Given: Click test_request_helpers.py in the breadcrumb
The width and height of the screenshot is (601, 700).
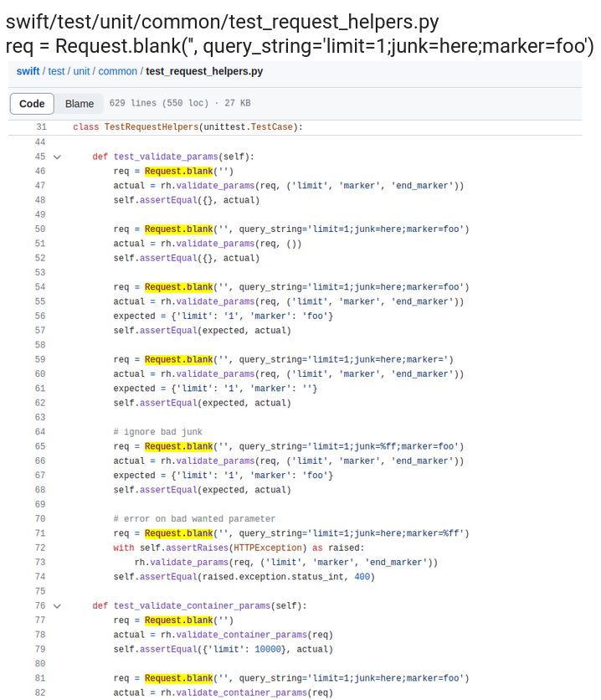Looking at the screenshot, I should point(204,71).
